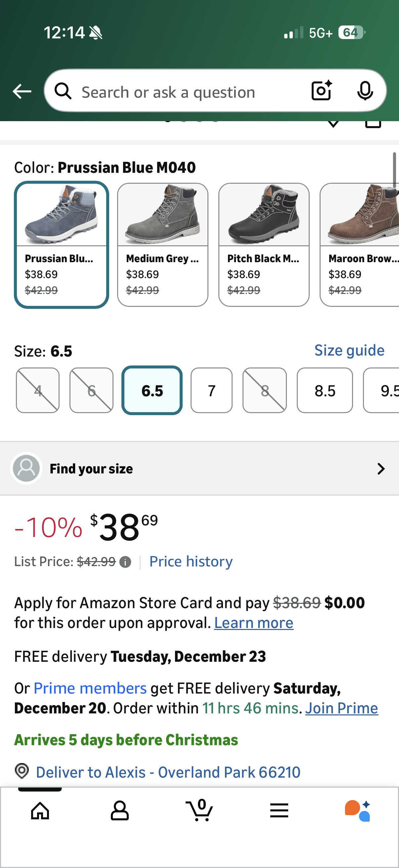Tap Learn more about Store Card
399x868 pixels.
click(253, 623)
